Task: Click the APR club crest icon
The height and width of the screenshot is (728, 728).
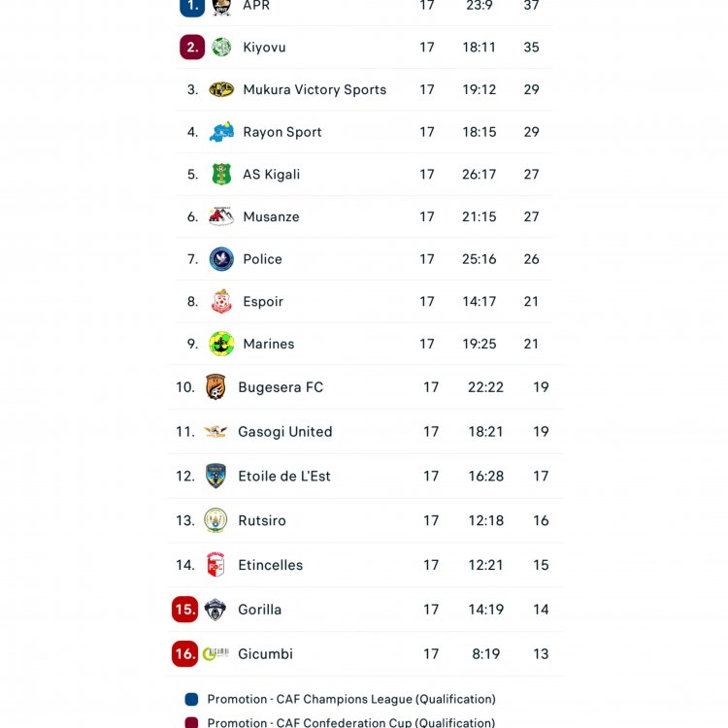Action: point(221,6)
